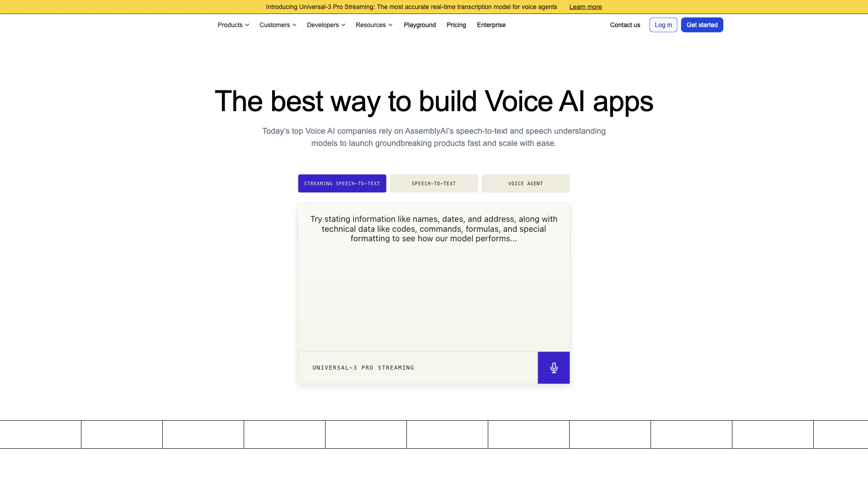Go to the Pricing page
Image resolution: width=868 pixels, height=488 pixels.
[x=456, y=25]
